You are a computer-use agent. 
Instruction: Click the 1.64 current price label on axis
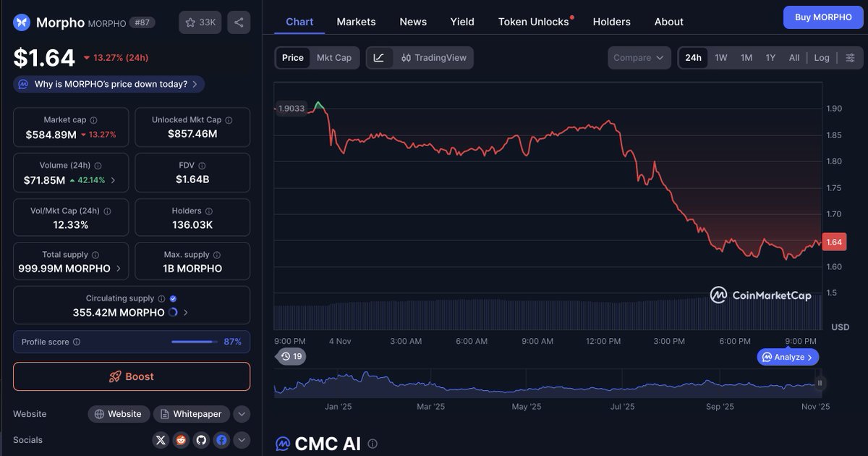[834, 242]
